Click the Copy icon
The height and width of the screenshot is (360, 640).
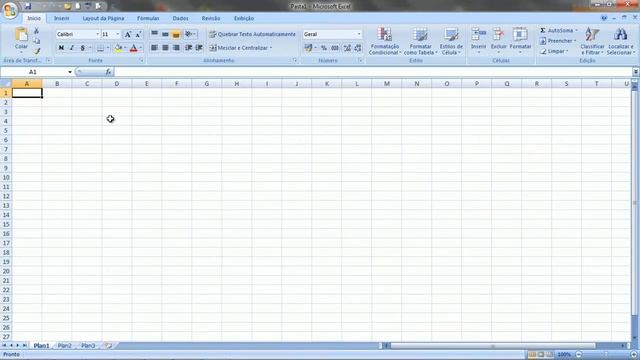(36, 41)
